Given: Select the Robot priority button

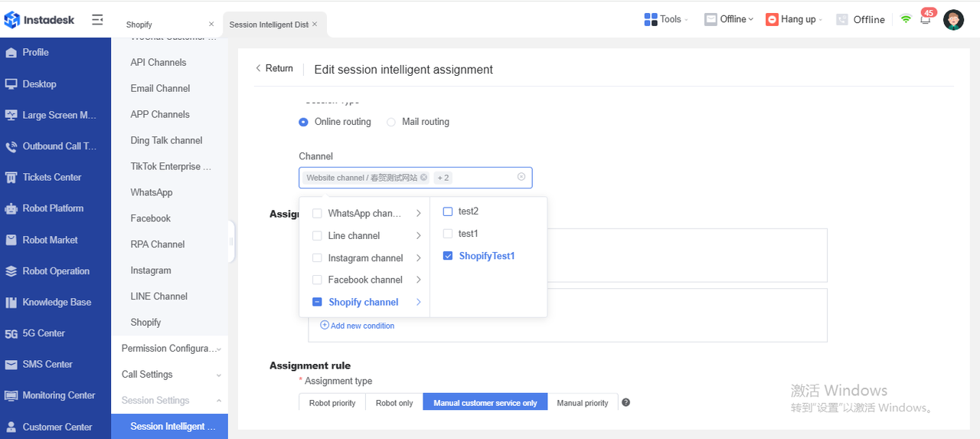Looking at the screenshot, I should click(x=332, y=403).
